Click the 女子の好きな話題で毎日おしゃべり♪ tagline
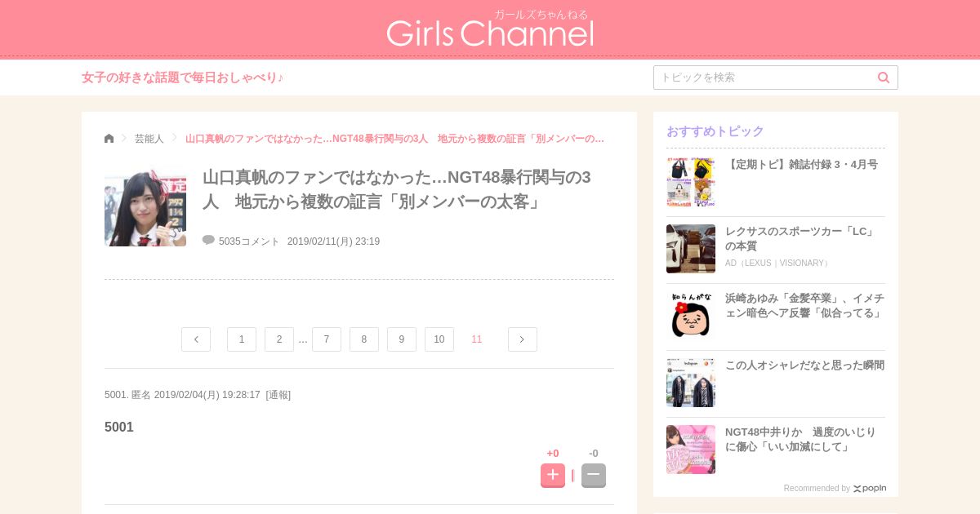The image size is (980, 514). pyautogui.click(x=183, y=78)
